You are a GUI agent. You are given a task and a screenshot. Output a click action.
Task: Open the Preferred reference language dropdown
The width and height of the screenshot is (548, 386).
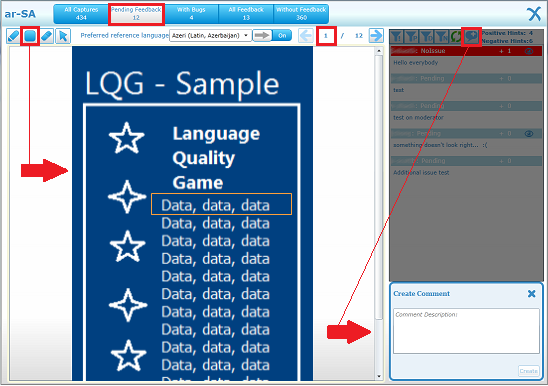coord(210,36)
